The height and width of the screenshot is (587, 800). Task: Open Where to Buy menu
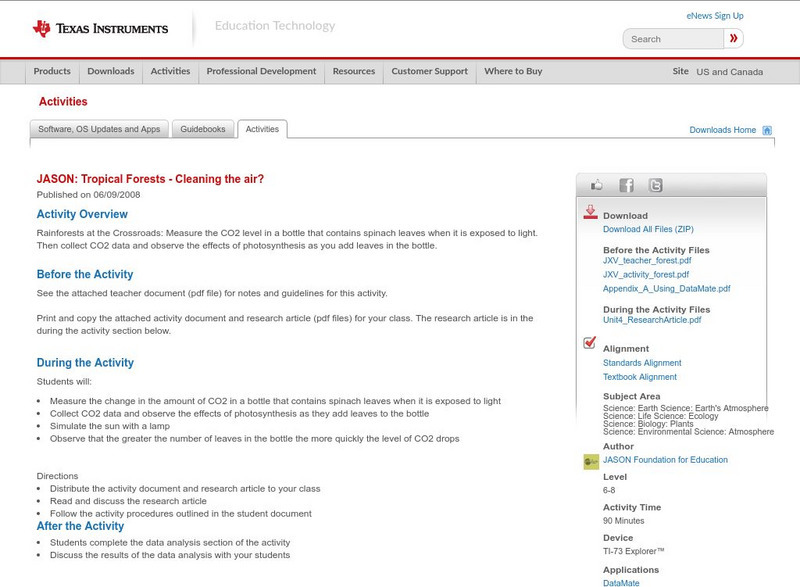[x=513, y=71]
